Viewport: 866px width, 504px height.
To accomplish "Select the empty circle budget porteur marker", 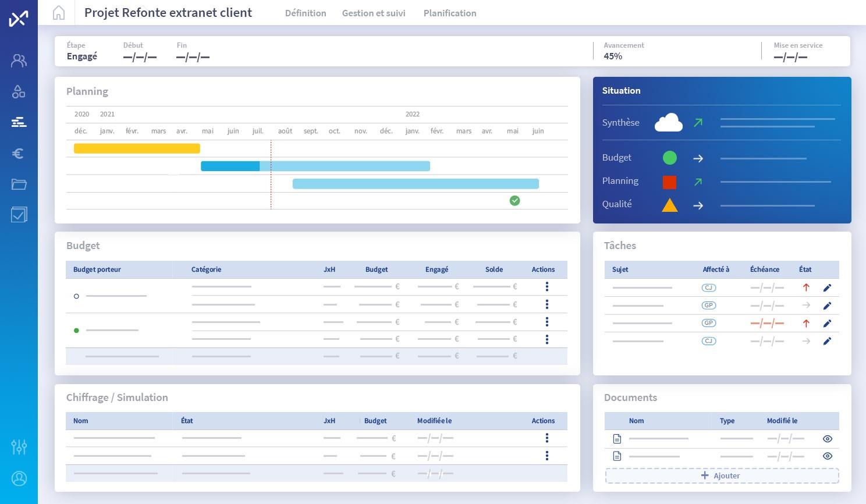I will [x=76, y=296].
